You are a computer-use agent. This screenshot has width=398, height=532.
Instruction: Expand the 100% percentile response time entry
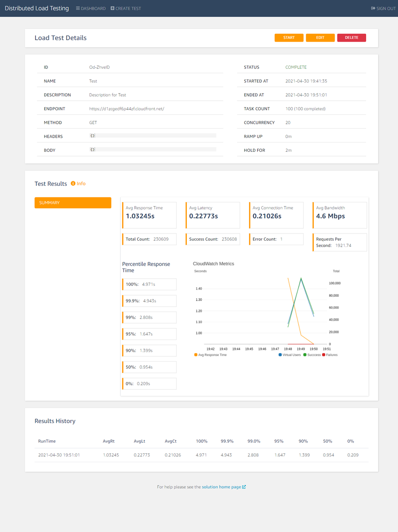point(149,284)
